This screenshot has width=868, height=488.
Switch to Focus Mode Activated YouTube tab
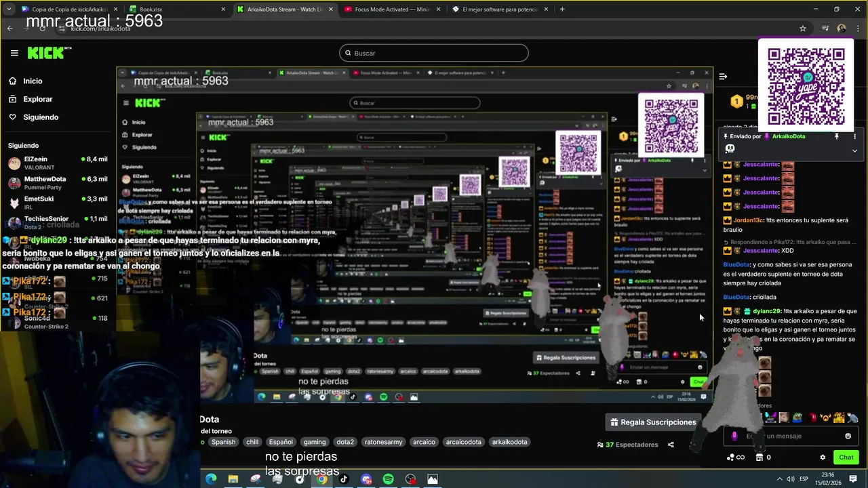point(391,9)
